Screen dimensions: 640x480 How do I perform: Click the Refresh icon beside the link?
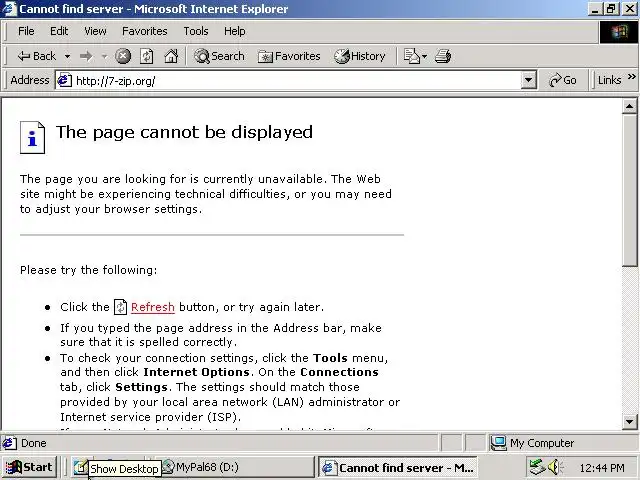pyautogui.click(x=120, y=307)
